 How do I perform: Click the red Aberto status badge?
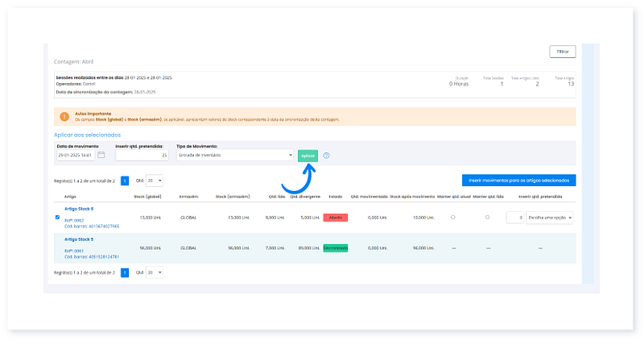coord(336,218)
